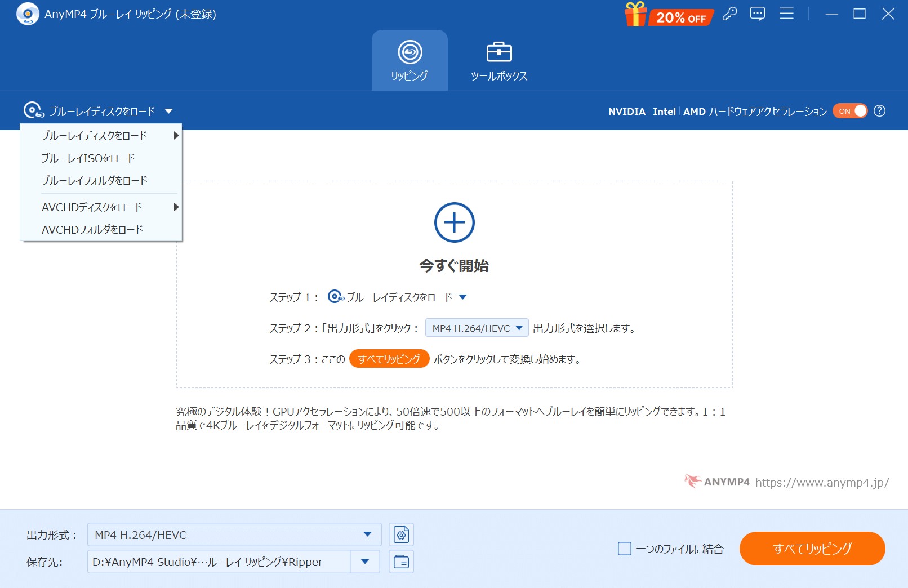Click the AnyMP4 app logo in title bar

(x=28, y=14)
